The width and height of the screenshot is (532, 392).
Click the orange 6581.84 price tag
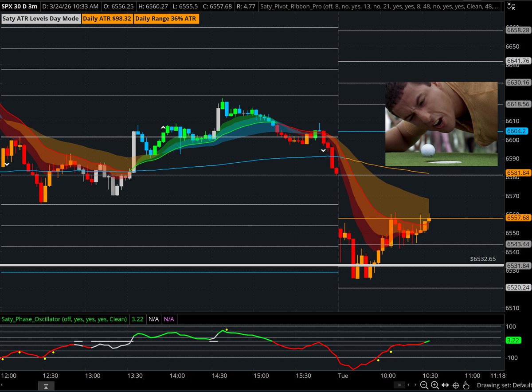[x=518, y=173]
